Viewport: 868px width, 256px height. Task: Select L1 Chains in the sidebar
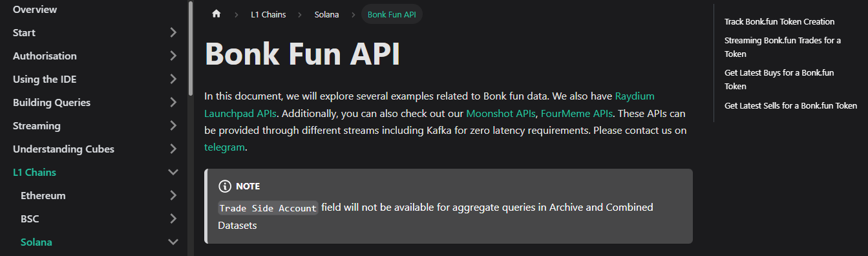34,172
